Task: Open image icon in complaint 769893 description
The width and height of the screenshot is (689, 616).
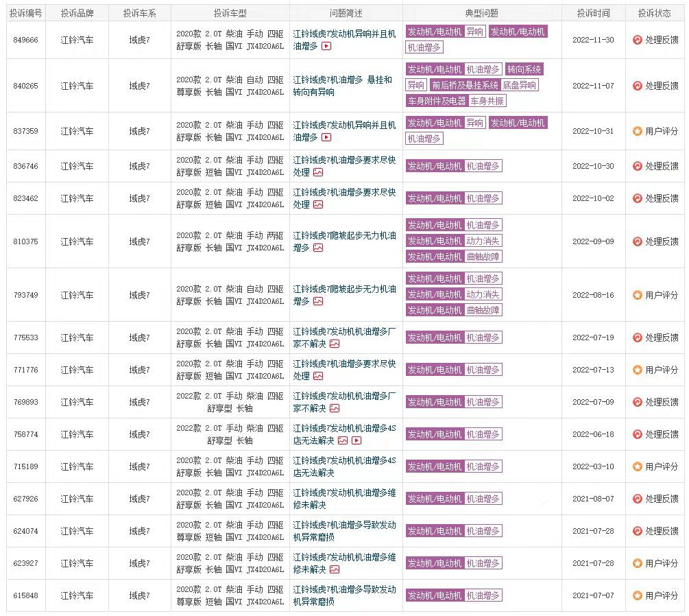Action: coord(335,408)
